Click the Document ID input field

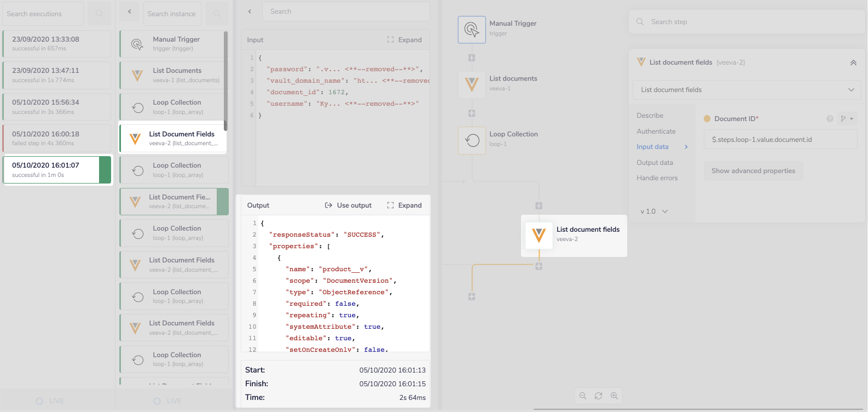(x=780, y=140)
